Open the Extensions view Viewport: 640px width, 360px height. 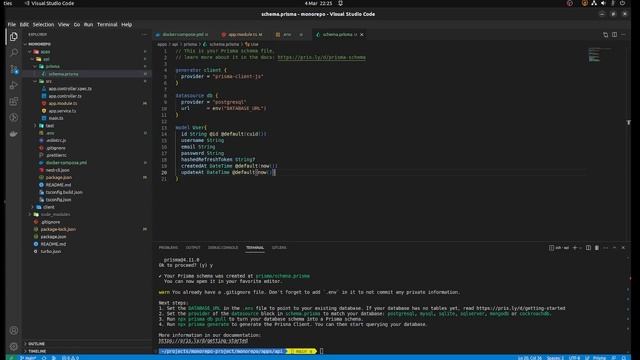click(13, 101)
